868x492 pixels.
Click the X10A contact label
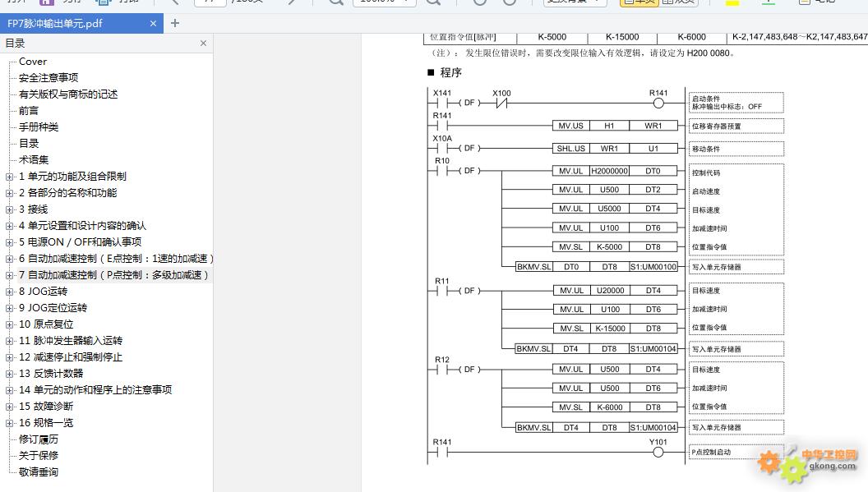pyautogui.click(x=441, y=138)
